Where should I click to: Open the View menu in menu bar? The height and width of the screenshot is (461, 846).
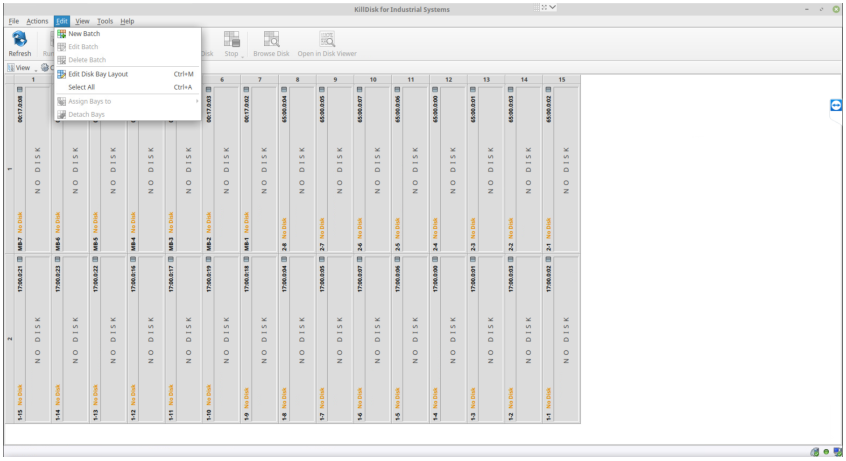tap(82, 21)
